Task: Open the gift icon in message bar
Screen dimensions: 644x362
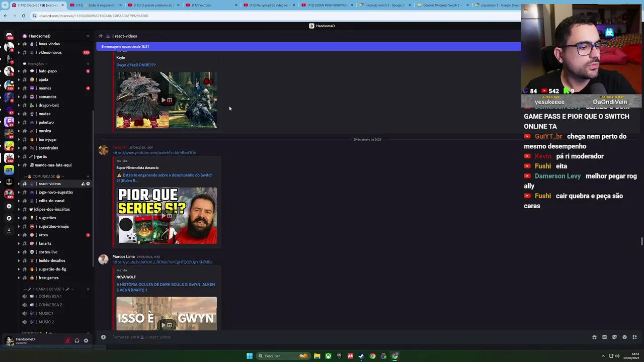Action: 594,337
